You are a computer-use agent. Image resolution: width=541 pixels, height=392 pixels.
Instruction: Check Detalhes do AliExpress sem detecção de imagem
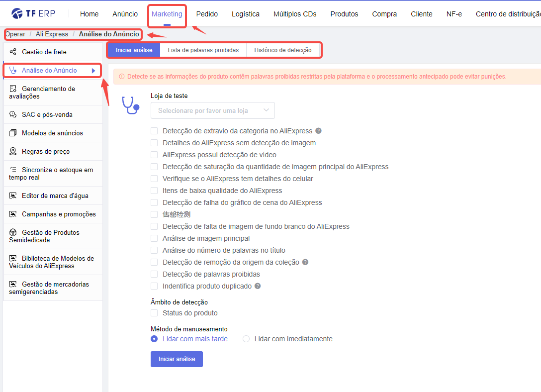[154, 143]
